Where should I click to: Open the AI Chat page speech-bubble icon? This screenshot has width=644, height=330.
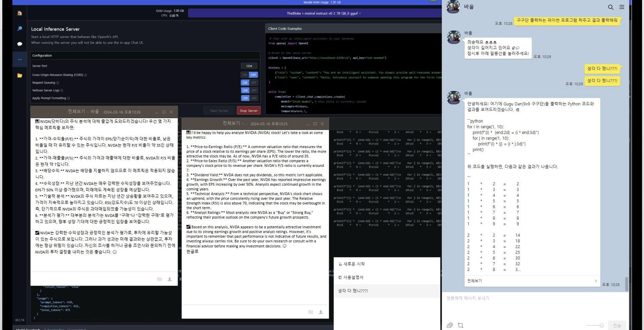point(19,44)
